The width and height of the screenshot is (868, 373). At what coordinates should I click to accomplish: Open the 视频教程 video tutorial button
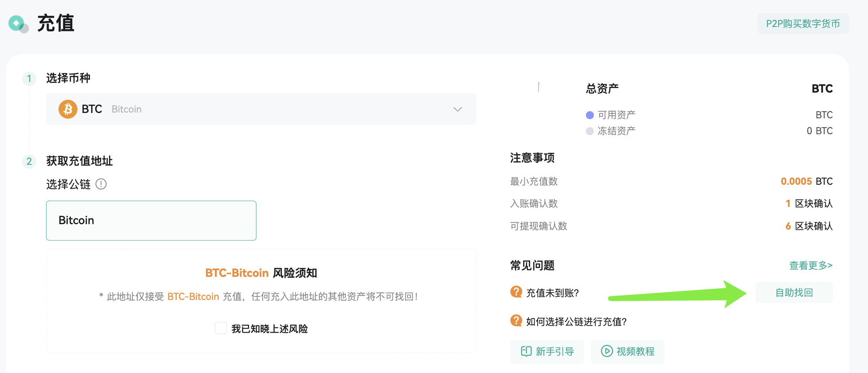[x=628, y=352]
